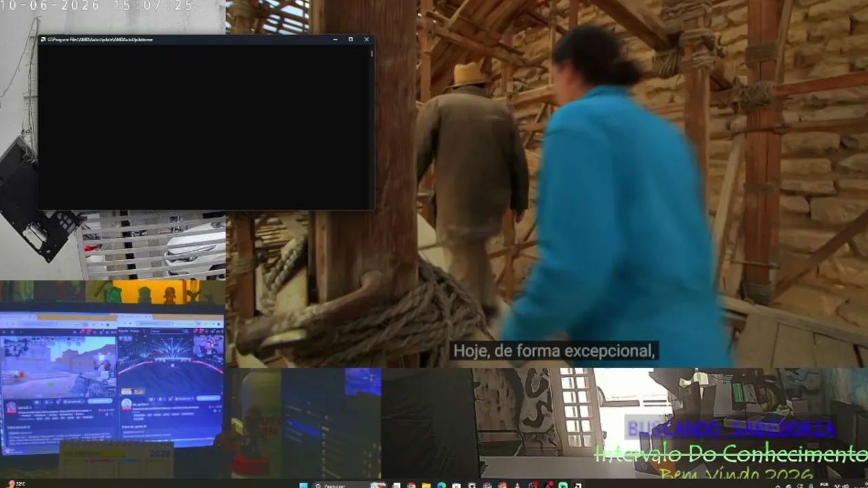
Task: Open File Explorer from the taskbar
Action: click(426, 485)
